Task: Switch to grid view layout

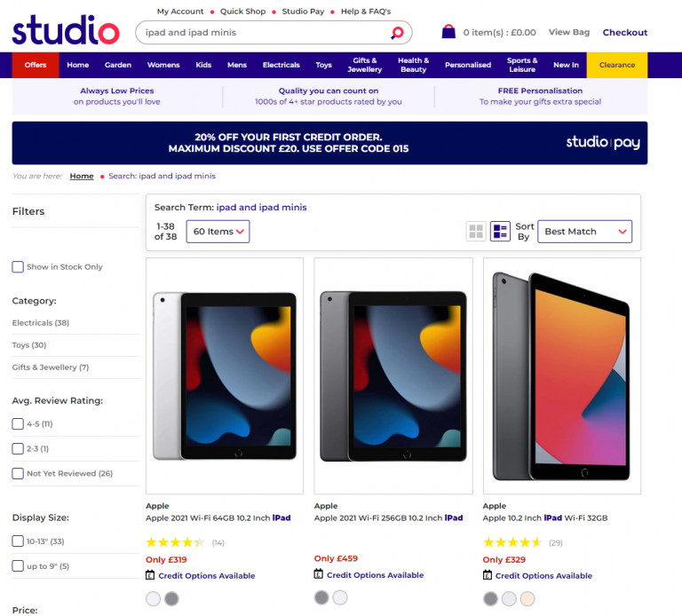Action: pyautogui.click(x=476, y=232)
